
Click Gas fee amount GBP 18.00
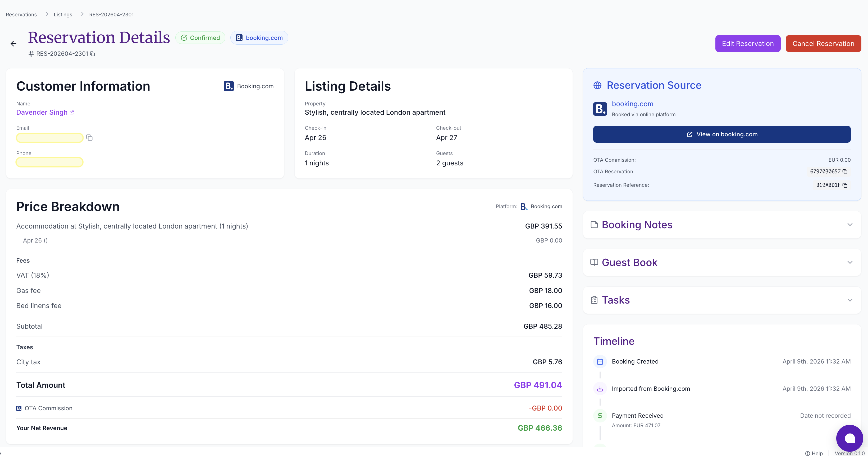(546, 290)
